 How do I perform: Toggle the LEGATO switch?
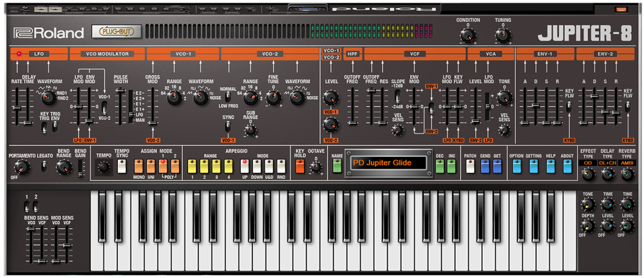pos(45,166)
